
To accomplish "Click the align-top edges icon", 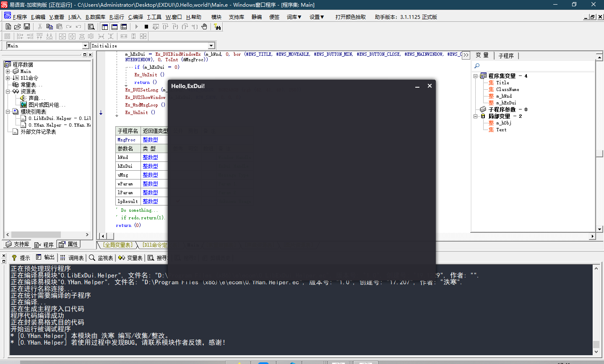I will click(x=39, y=36).
